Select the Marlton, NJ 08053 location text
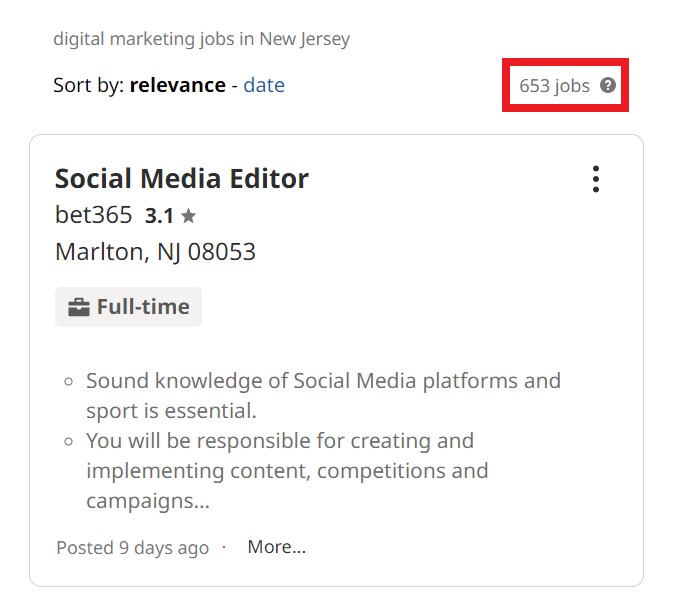Viewport: 674px width, 593px height. 155,251
